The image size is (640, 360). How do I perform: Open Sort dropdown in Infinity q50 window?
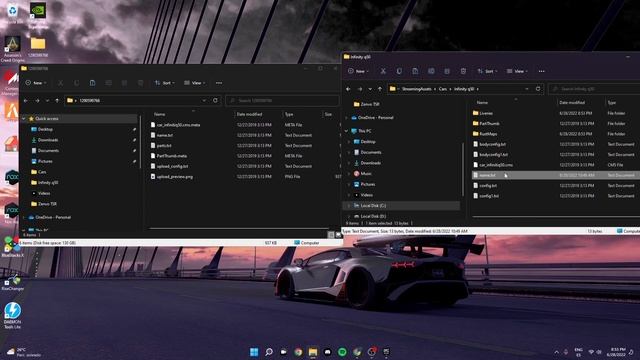(x=487, y=71)
